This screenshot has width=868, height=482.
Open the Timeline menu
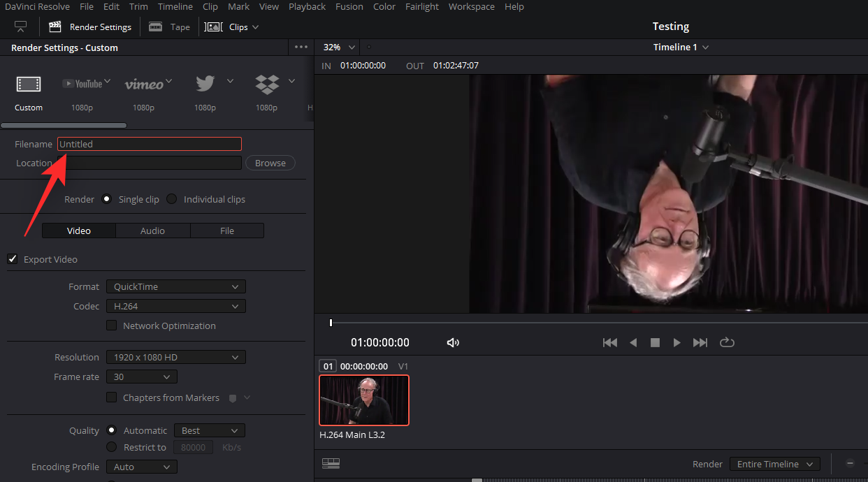pos(175,6)
